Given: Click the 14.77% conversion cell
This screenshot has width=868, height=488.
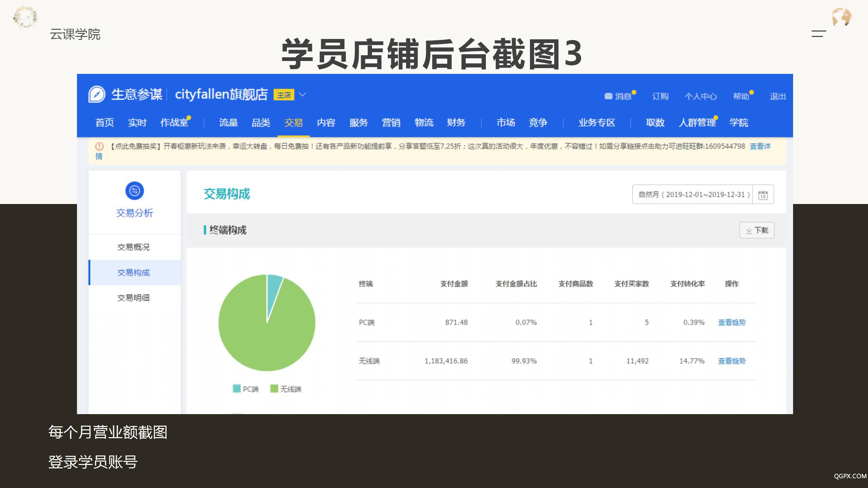Looking at the screenshot, I should 692,361.
